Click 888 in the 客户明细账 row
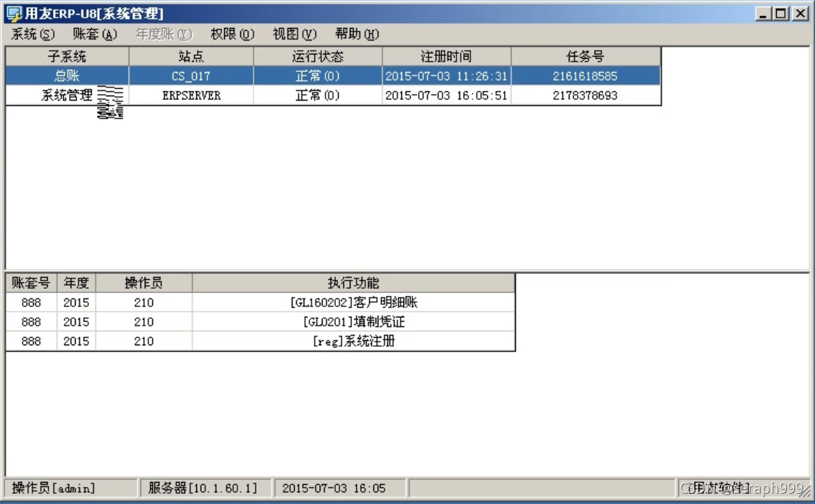The width and height of the screenshot is (815, 504). pos(31,303)
